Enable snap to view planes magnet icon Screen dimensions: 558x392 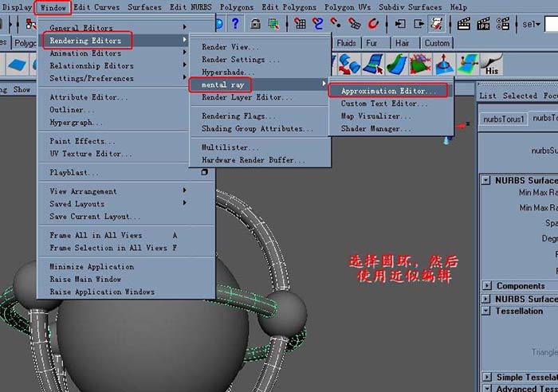354,24
